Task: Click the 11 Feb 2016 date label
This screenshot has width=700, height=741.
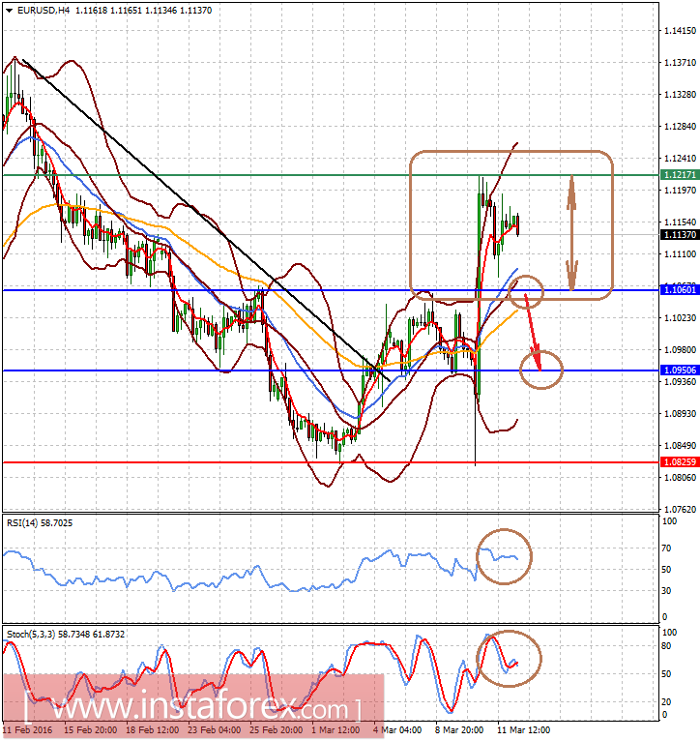Action: coord(27,730)
